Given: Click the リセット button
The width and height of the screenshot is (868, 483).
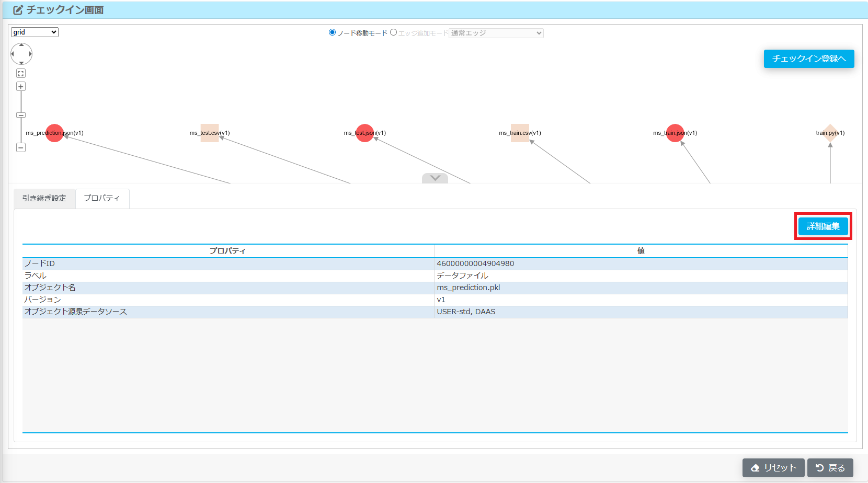Looking at the screenshot, I should click(773, 468).
